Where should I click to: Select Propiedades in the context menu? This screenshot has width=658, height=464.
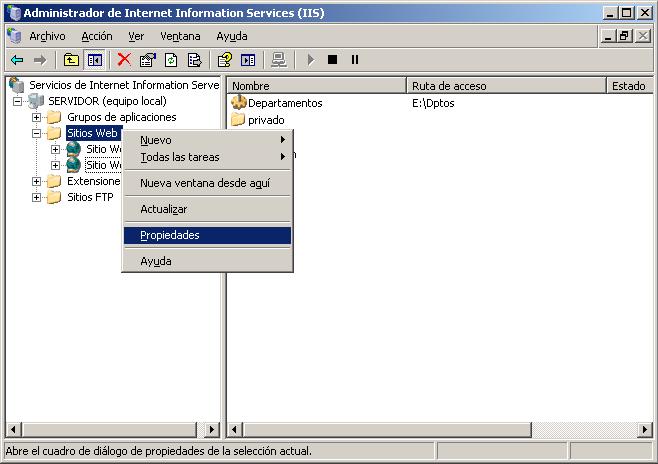[170, 235]
